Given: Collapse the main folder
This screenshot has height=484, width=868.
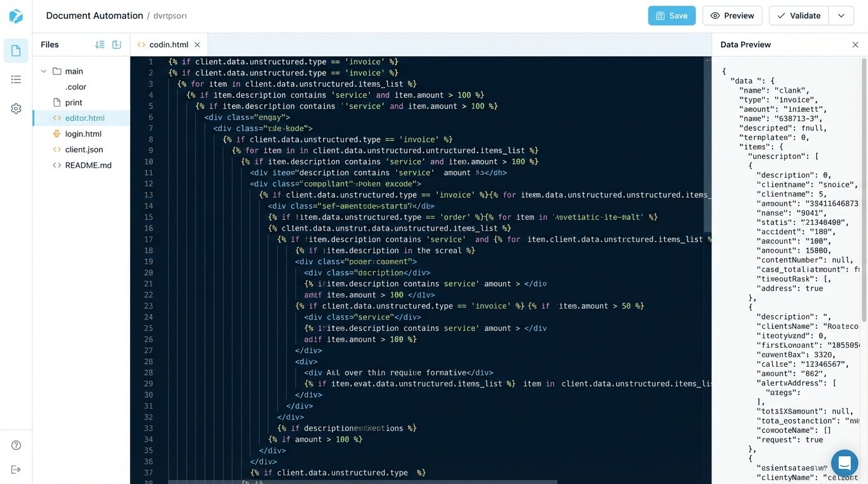Looking at the screenshot, I should (x=44, y=71).
